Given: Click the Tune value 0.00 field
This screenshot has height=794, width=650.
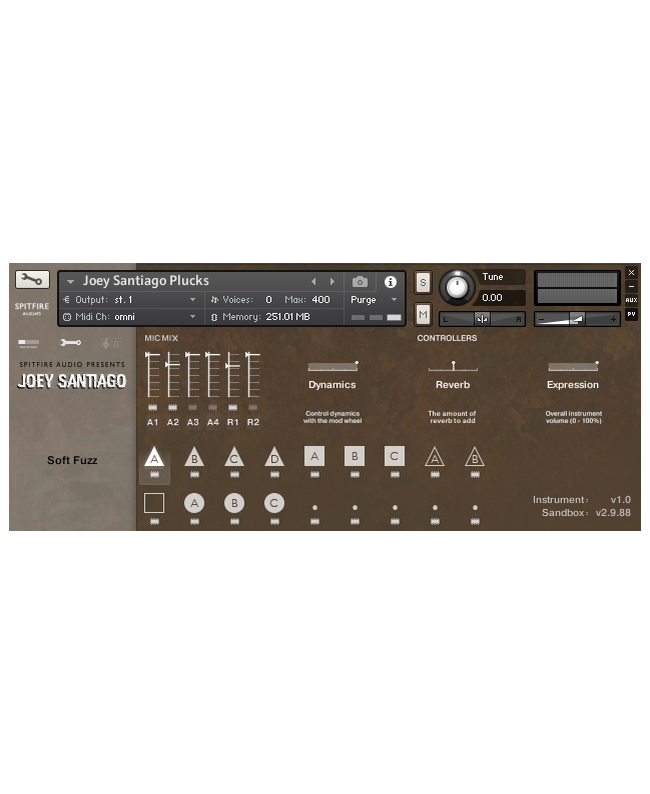Looking at the screenshot, I should [499, 298].
